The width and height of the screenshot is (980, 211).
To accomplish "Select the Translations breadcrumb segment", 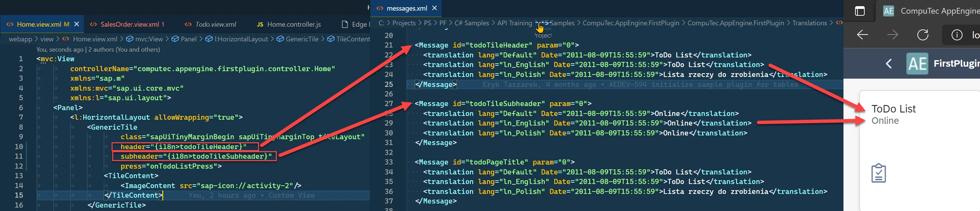I will (x=809, y=23).
